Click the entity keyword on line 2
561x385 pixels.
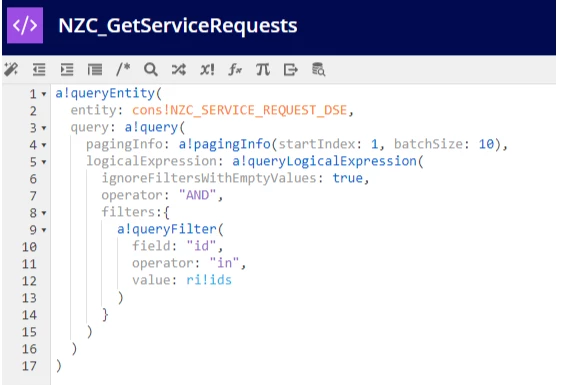click(93, 110)
